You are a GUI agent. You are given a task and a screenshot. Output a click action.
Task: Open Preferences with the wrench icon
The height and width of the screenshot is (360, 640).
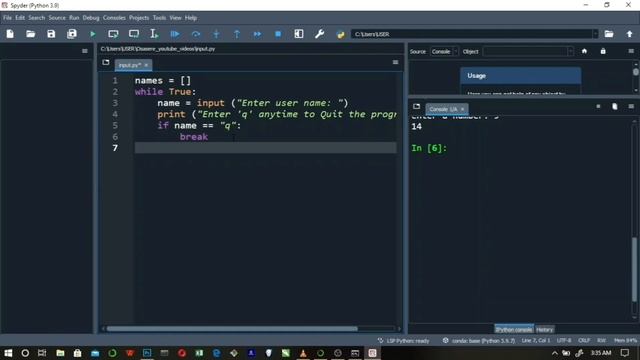coord(320,34)
